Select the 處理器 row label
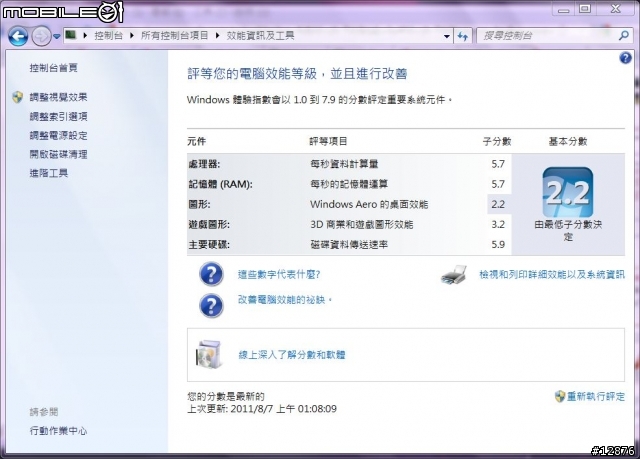The image size is (640, 459). click(204, 164)
